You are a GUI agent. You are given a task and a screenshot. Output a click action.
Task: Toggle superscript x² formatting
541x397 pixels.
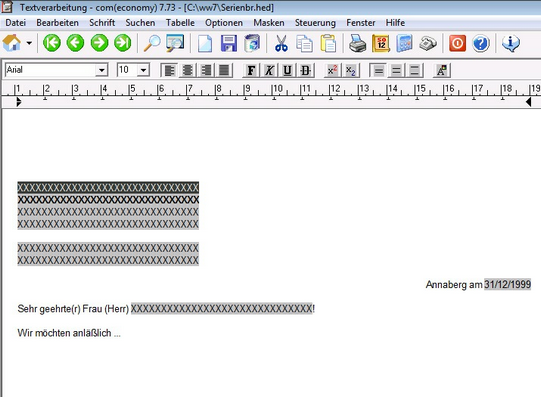(333, 71)
